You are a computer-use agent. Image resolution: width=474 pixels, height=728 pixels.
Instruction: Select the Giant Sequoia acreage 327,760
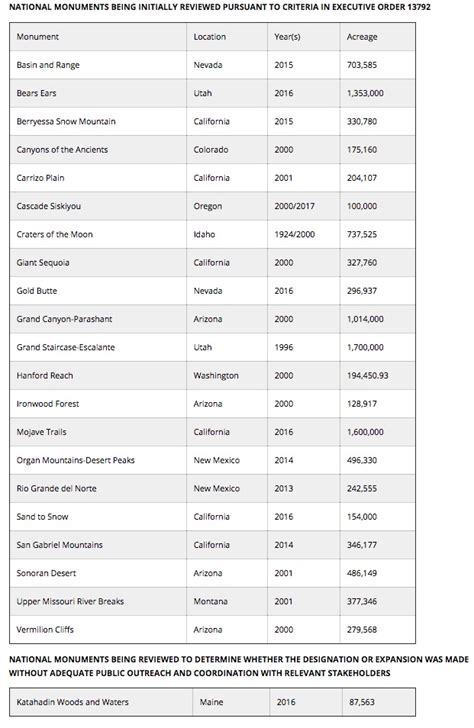coord(362,262)
